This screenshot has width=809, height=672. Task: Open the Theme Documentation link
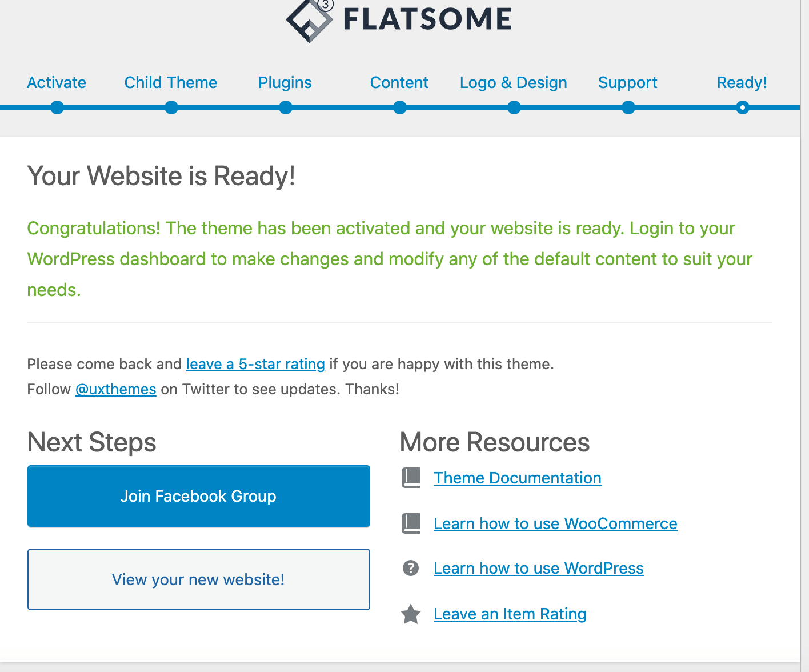point(517,478)
